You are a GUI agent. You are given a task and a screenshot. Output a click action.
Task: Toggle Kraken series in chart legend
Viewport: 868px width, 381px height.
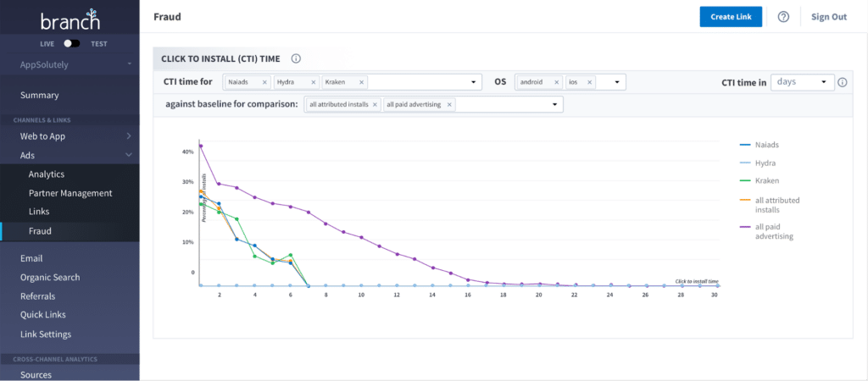pos(766,181)
